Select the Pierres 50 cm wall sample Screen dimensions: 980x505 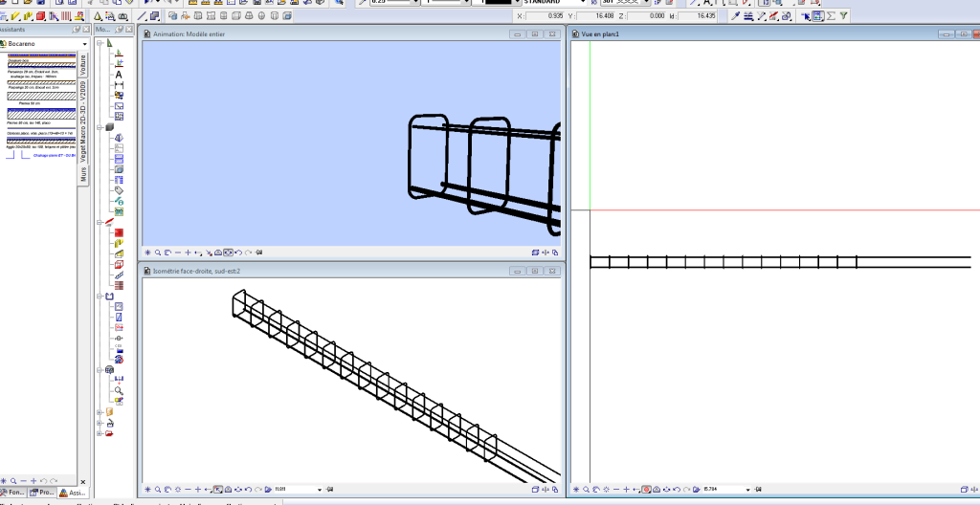pos(41,97)
